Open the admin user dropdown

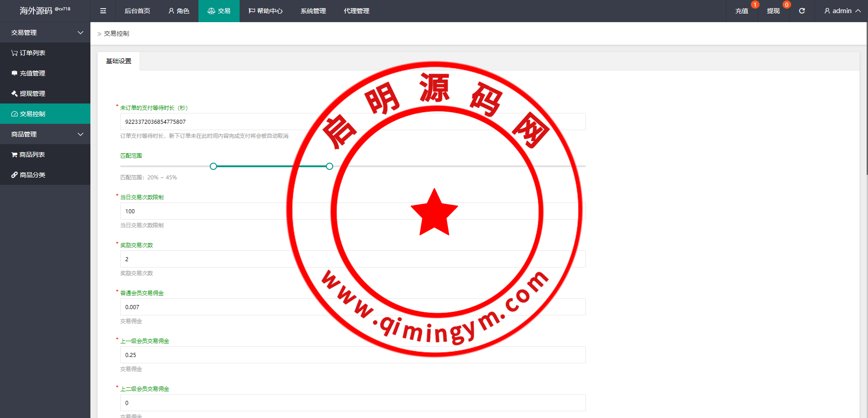842,11
